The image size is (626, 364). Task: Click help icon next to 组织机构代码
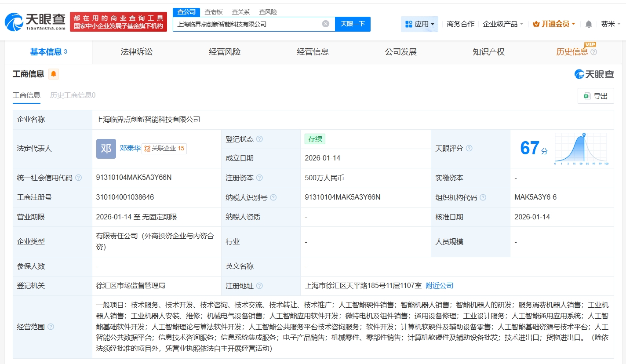pyautogui.click(x=483, y=197)
